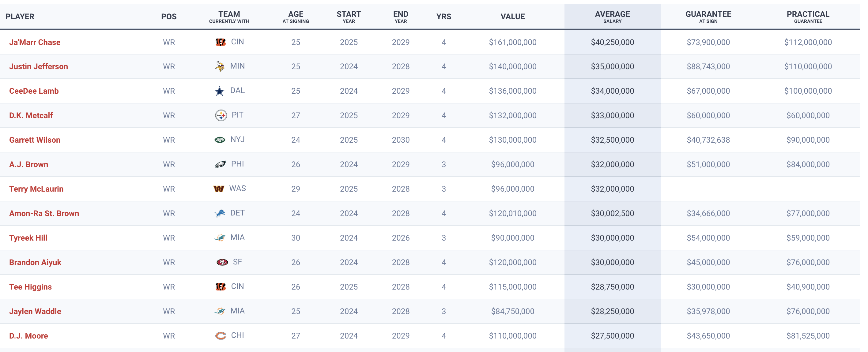This screenshot has height=352, width=868.
Task: Sort table by Average Salary column header
Action: click(x=612, y=17)
